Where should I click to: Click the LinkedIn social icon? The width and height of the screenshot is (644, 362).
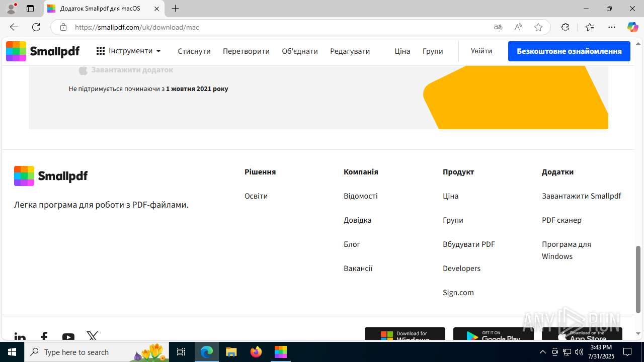(20, 336)
